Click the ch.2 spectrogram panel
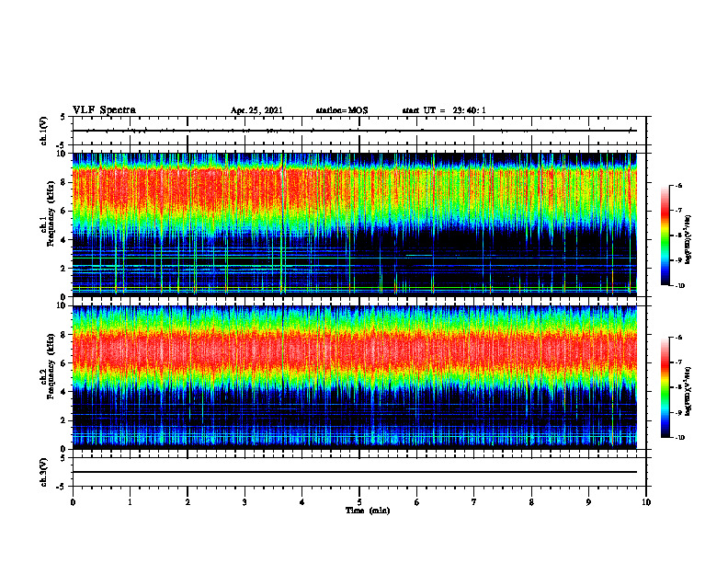This screenshot has width=728, height=563. point(355,377)
